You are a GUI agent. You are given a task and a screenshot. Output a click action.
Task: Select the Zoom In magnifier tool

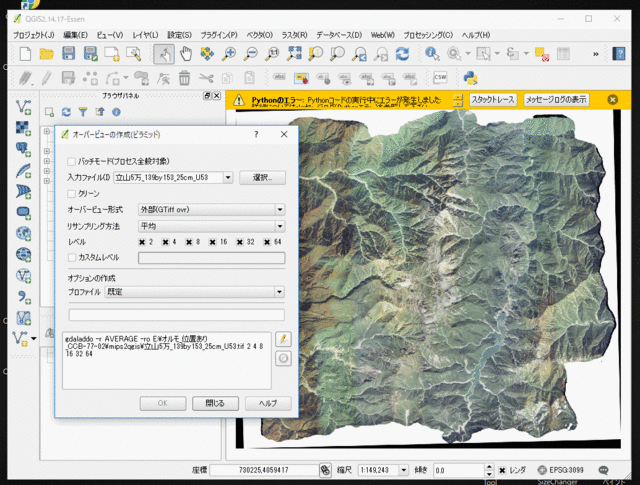pyautogui.click(x=229, y=54)
